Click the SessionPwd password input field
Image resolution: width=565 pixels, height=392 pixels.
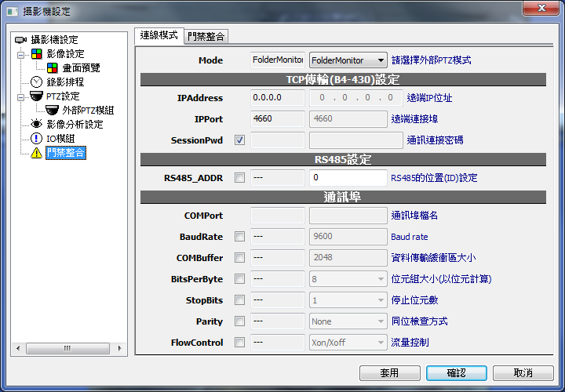[x=356, y=140]
